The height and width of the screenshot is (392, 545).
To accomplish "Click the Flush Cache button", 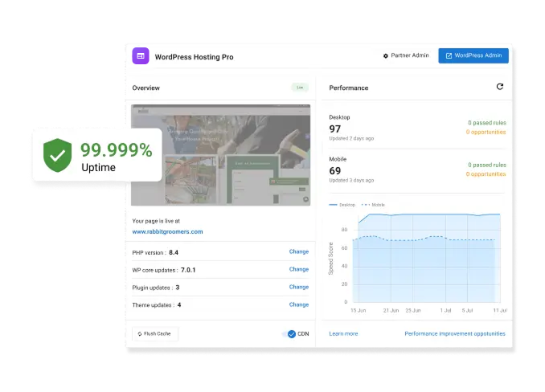I will click(155, 334).
